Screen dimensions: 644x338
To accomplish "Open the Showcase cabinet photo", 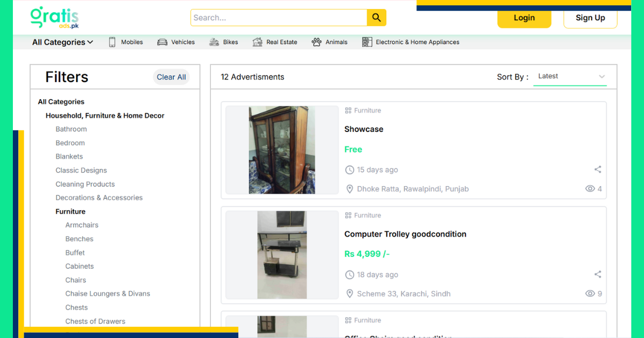I will coord(282,150).
